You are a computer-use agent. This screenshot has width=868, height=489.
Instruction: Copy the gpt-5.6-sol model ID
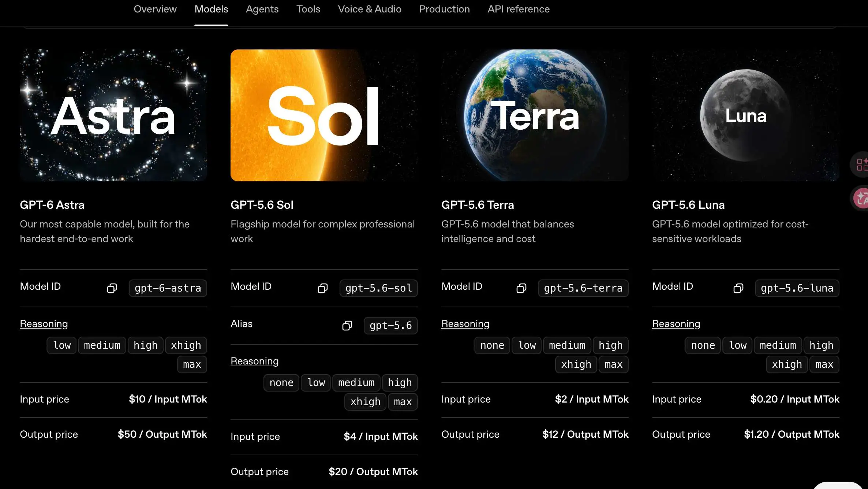[323, 288]
